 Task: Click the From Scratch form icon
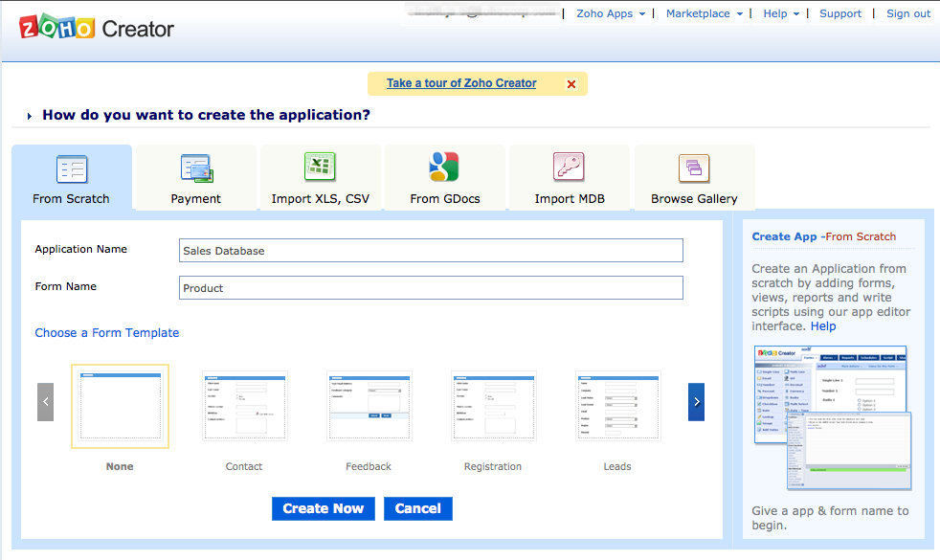pos(72,169)
